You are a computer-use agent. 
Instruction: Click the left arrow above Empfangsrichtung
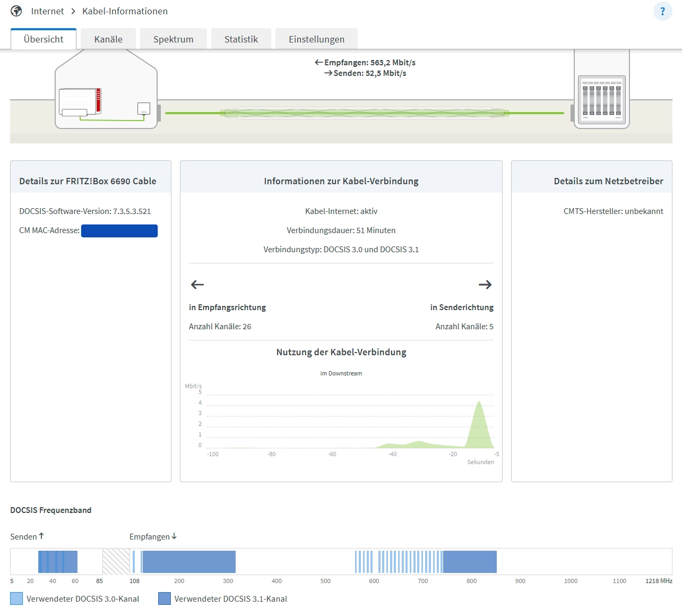click(197, 285)
